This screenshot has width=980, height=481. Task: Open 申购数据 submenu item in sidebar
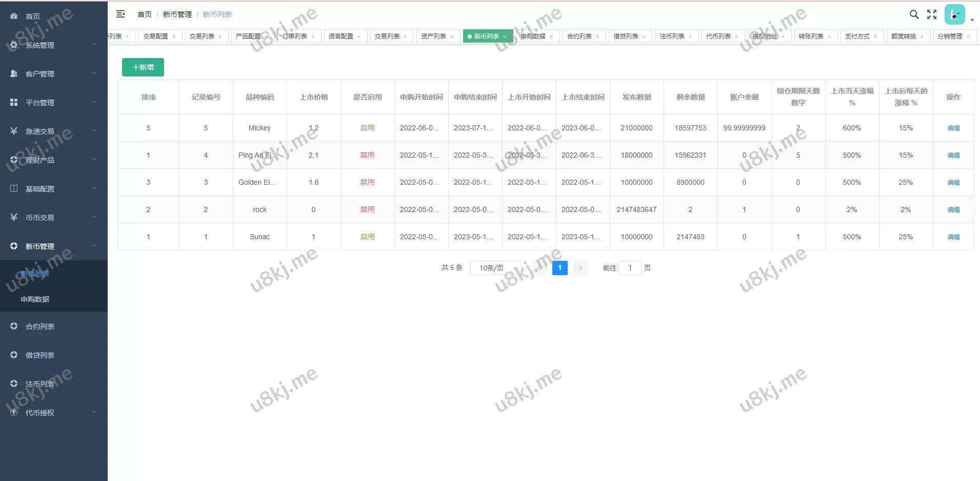[35, 299]
